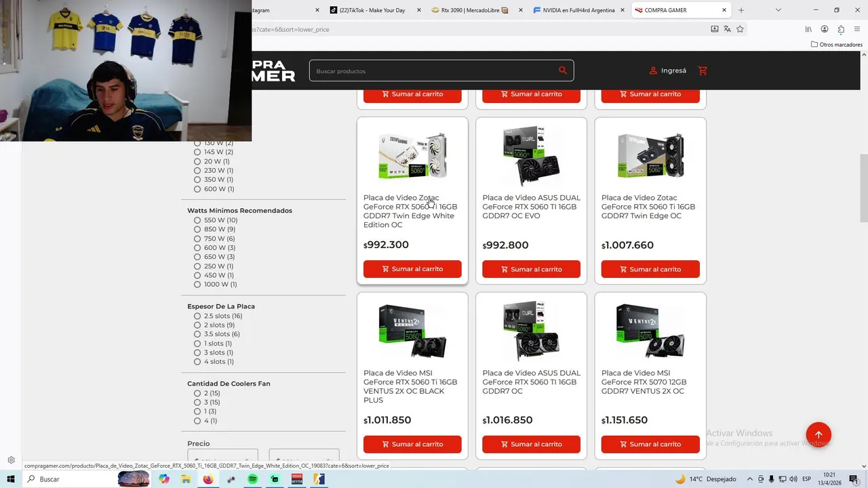Click the translate page icon in address bar

coord(727,29)
